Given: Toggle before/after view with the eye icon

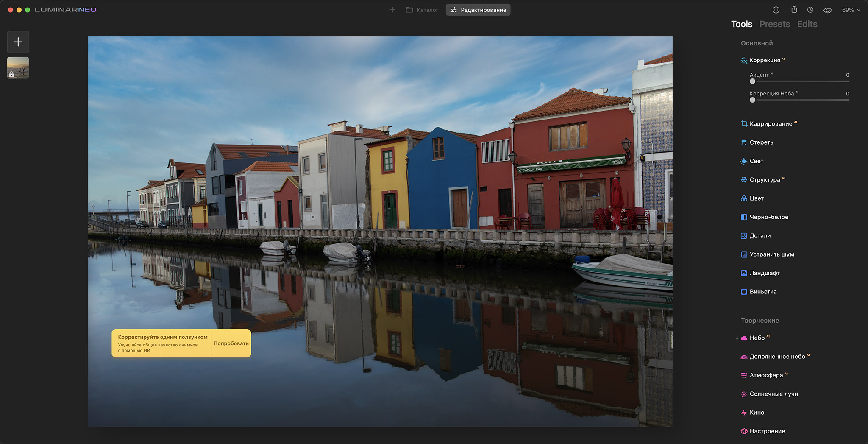Looking at the screenshot, I should (828, 9).
